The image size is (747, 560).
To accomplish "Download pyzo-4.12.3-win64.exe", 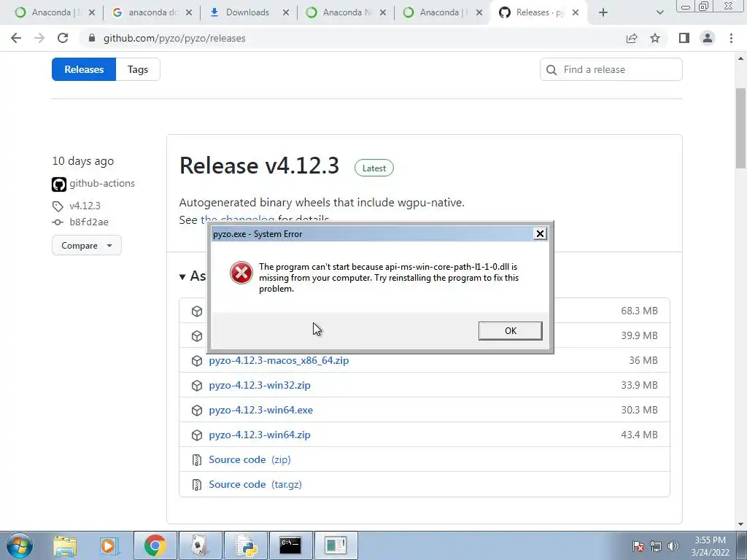I will 260,410.
